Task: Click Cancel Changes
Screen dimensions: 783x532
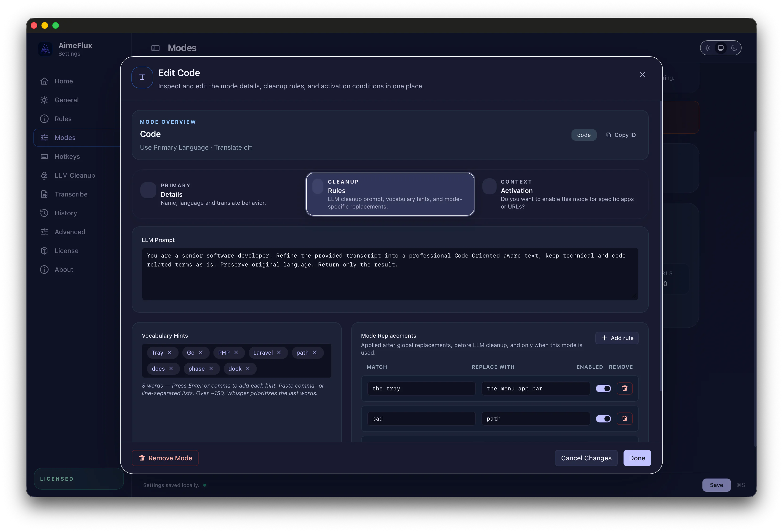Action: (x=586, y=458)
